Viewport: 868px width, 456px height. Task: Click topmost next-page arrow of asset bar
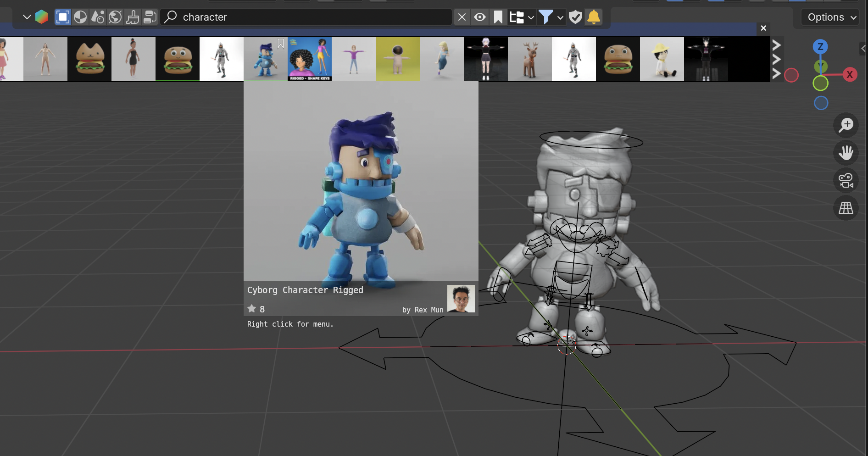(x=776, y=45)
